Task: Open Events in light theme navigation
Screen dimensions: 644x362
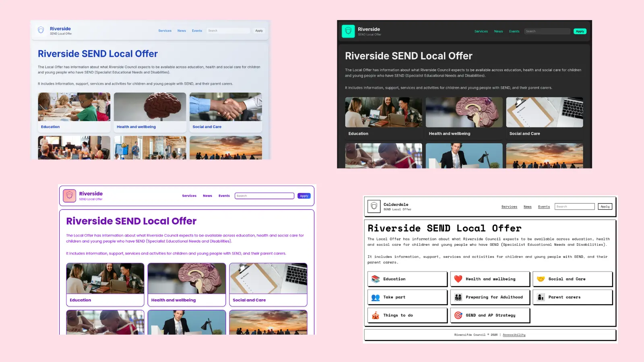Action: pos(197,31)
